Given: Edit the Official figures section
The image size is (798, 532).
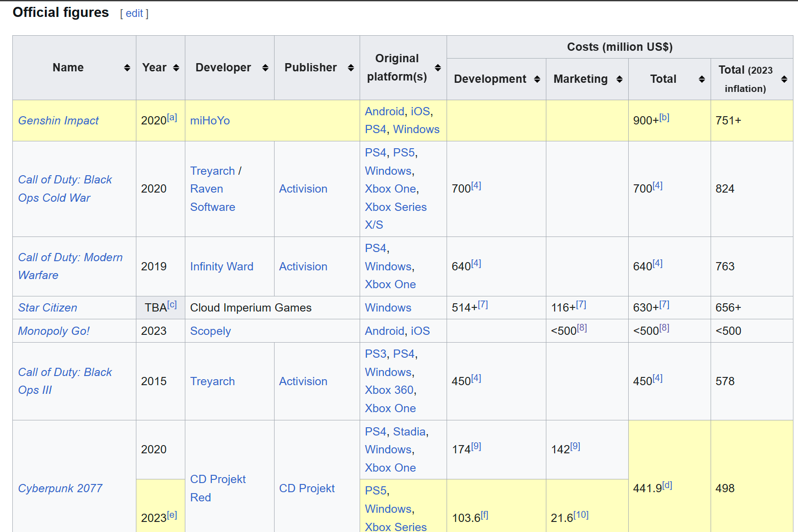Looking at the screenshot, I should (134, 13).
